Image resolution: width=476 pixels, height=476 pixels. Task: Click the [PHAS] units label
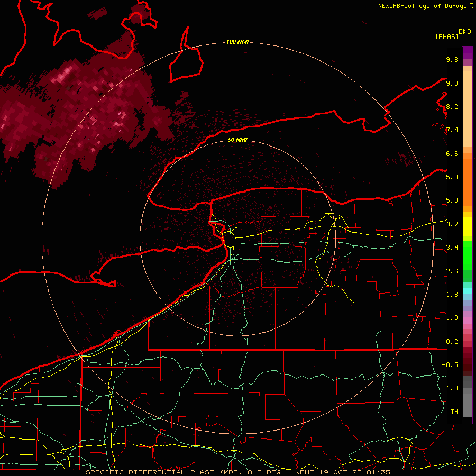coord(447,36)
